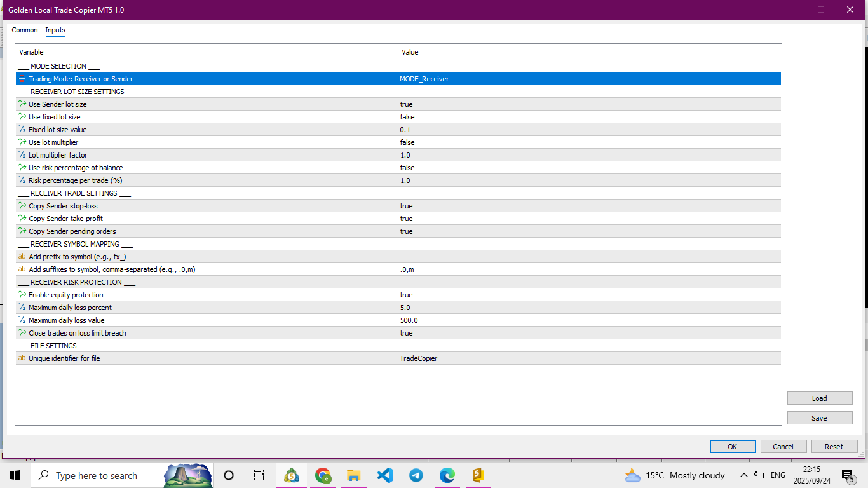
Task: Click the ENG language indicator
Action: [778, 475]
